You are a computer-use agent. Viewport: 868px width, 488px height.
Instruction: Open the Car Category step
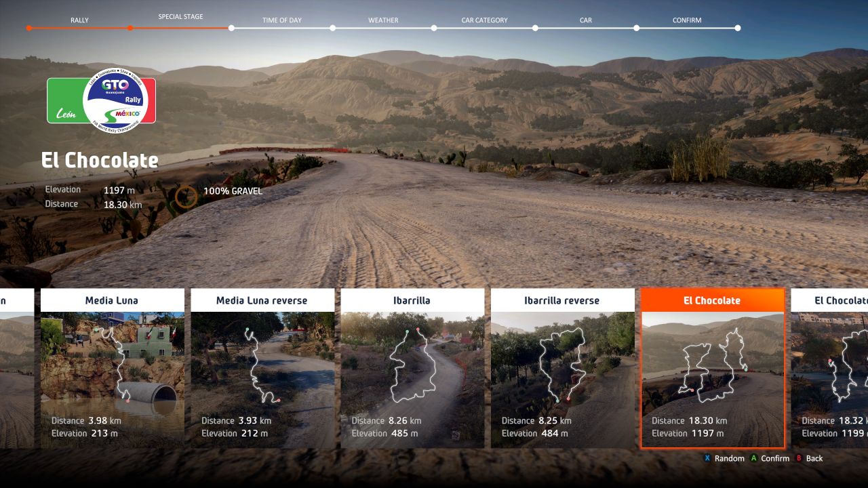point(484,20)
